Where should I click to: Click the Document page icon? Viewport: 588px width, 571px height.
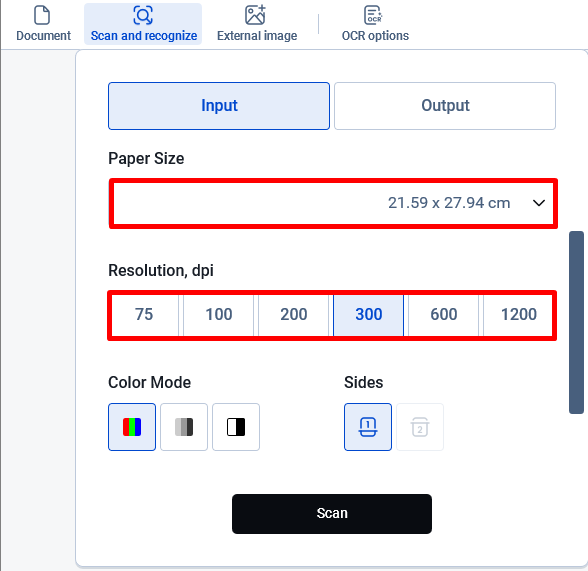click(x=42, y=15)
